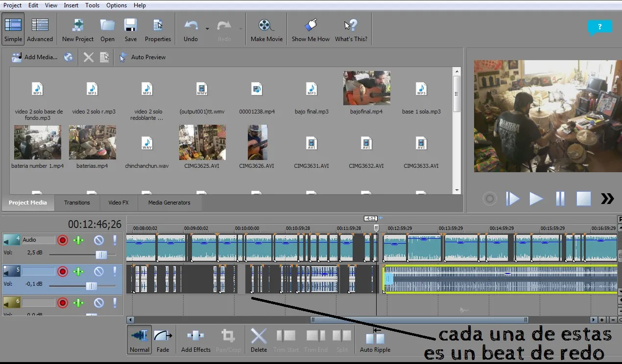Select bajofinal.mp4 thumbnail
This screenshot has height=364, width=622.
366,88
